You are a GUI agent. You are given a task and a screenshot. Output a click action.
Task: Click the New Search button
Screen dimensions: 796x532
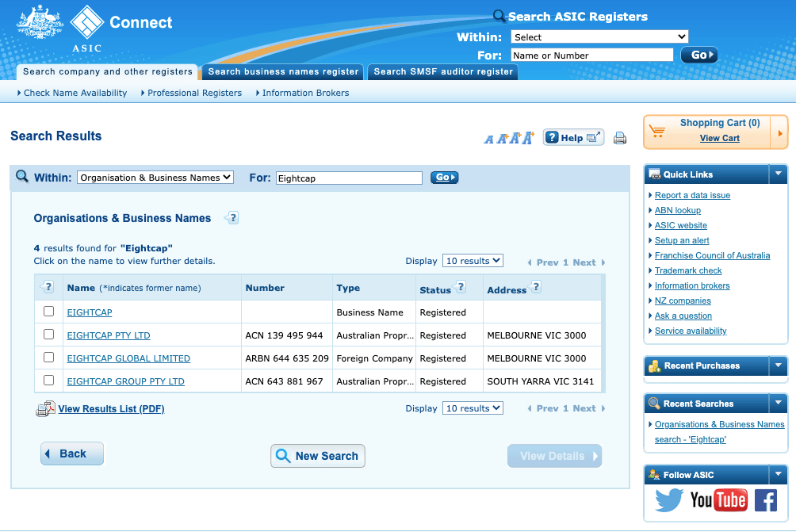point(317,456)
